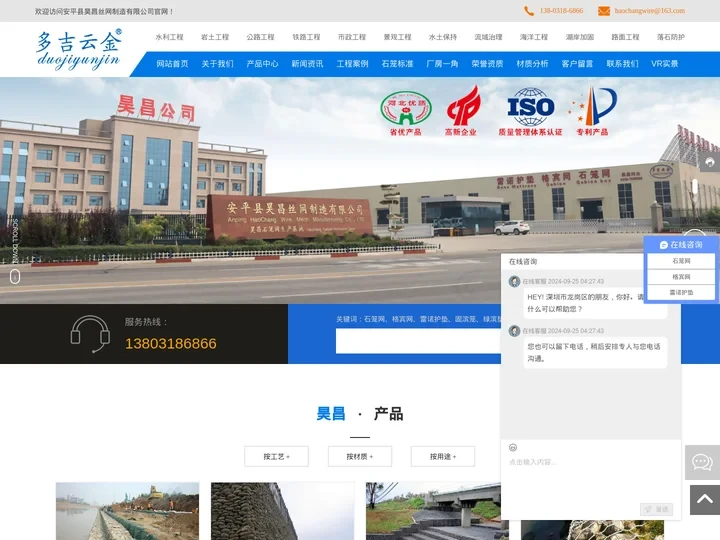Click the 湖岸加固 top link

[579, 37]
